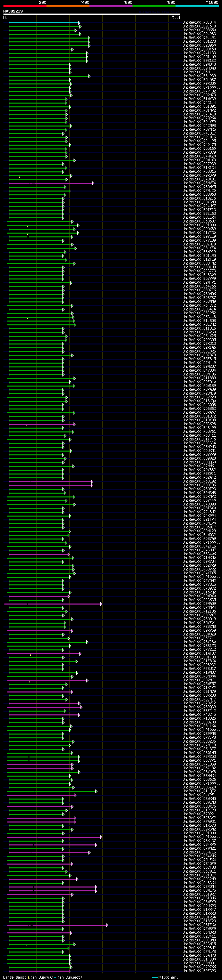Viewport: 222px width, 980px height.
Task: Click label UniRef100_B5VVP9
Action: click(199, 279)
